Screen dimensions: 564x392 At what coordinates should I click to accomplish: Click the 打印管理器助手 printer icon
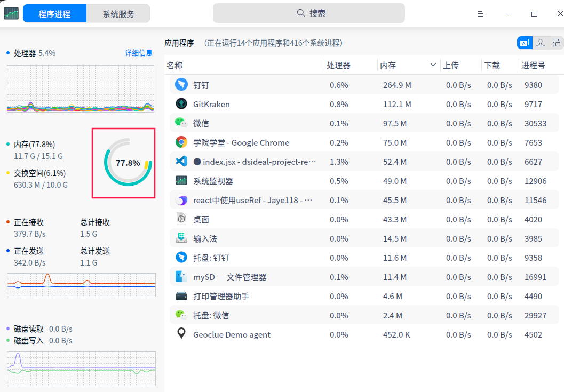[181, 296]
